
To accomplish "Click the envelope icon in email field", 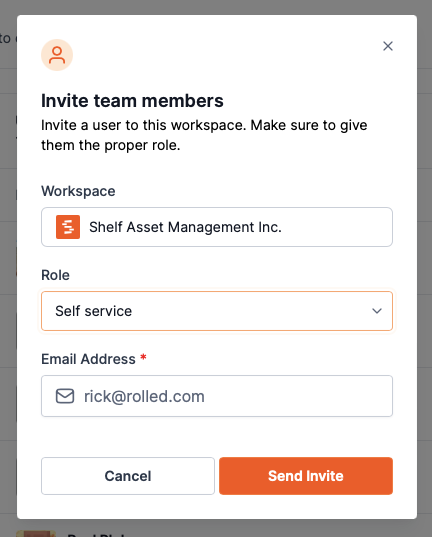I will [65, 396].
